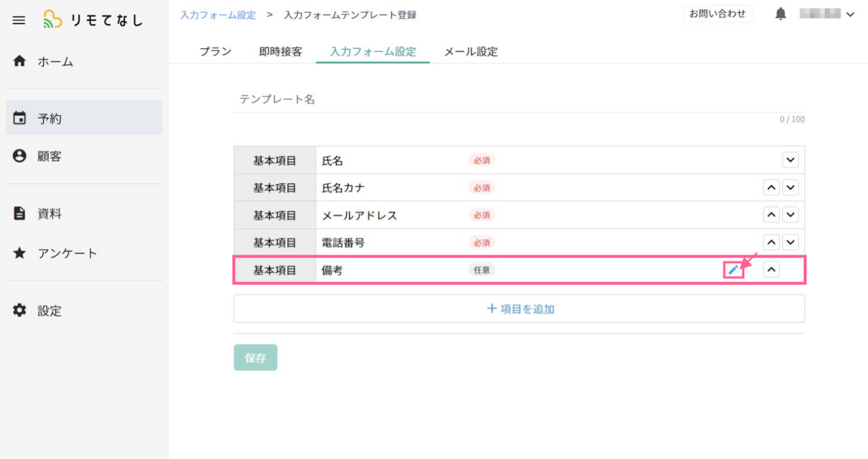Go to ホーム in the sidebar
Screen dimensions: 868x459
click(x=55, y=62)
